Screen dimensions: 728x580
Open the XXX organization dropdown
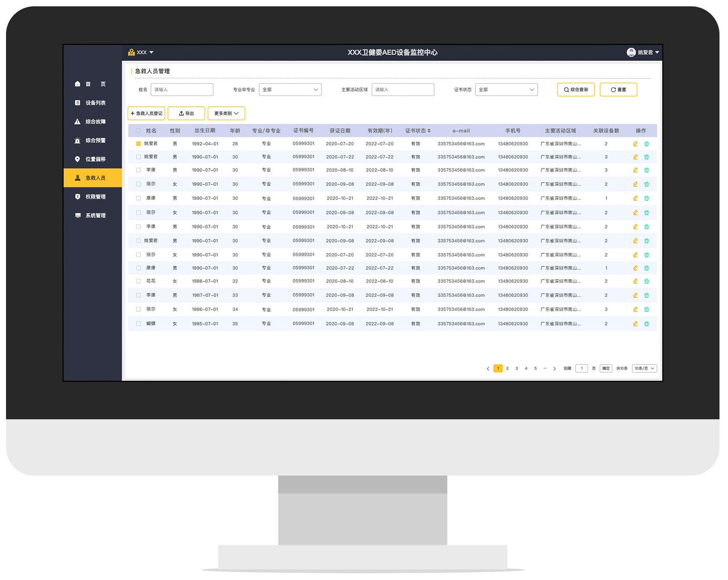(141, 52)
